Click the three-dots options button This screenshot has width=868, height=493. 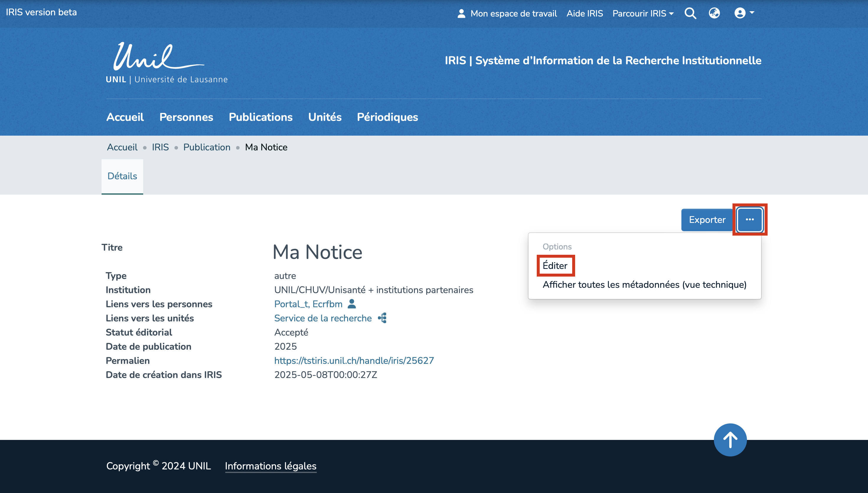click(x=750, y=220)
